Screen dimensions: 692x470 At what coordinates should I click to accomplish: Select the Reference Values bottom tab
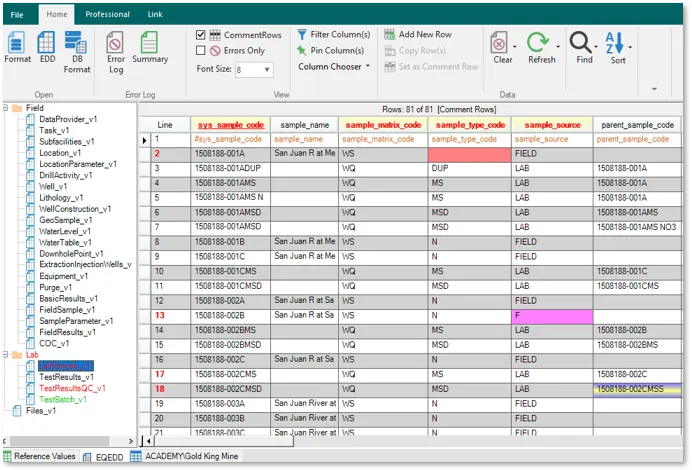40,456
